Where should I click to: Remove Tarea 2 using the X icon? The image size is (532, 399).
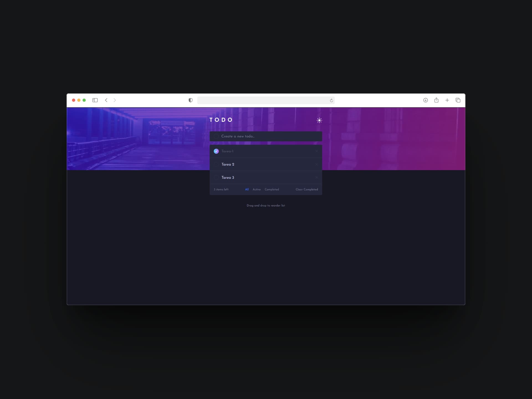coord(316,164)
